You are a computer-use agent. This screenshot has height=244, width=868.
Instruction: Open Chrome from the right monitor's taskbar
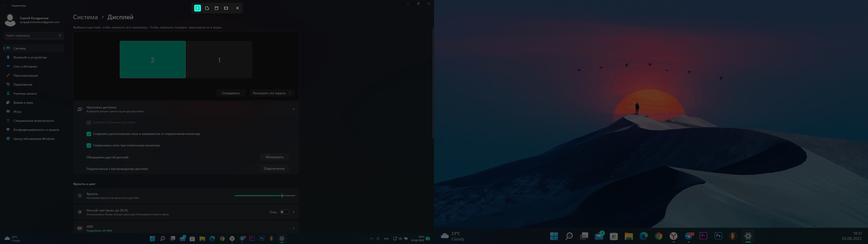(x=658, y=236)
